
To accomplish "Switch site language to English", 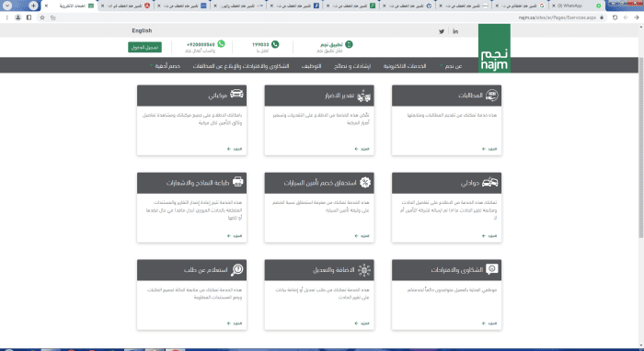I will (x=142, y=30).
